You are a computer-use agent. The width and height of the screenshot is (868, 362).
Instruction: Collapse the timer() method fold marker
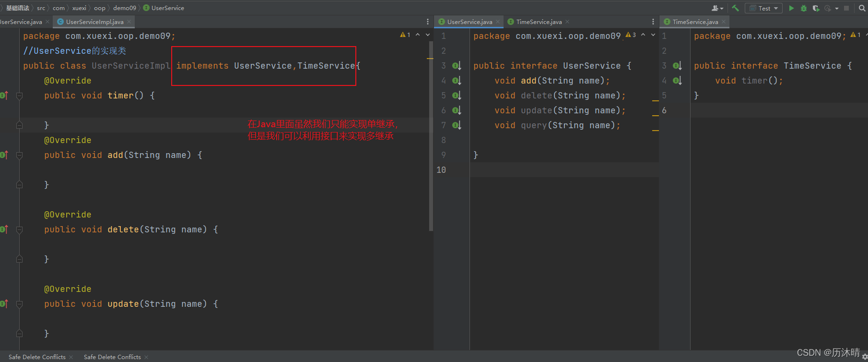click(19, 96)
